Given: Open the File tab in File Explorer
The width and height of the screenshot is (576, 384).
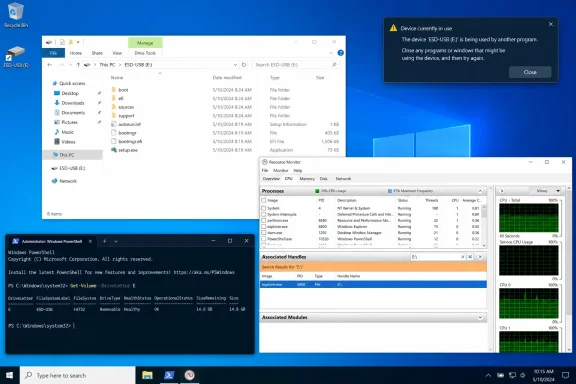Looking at the screenshot, I should coord(54,53).
